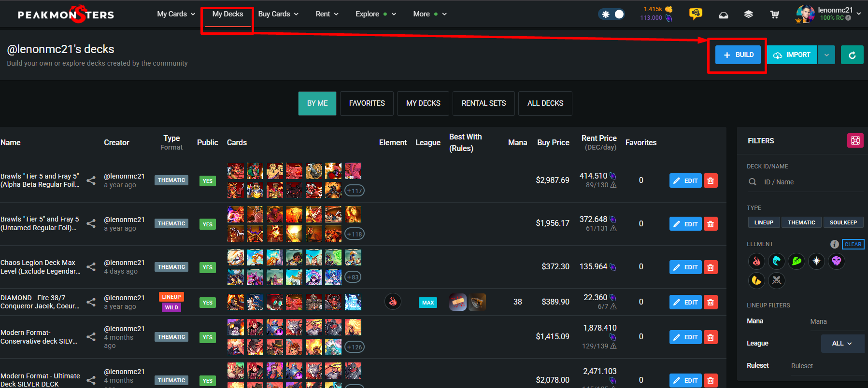Click the Favorites column header
Viewport: 868px width, 388px height.
(641, 142)
